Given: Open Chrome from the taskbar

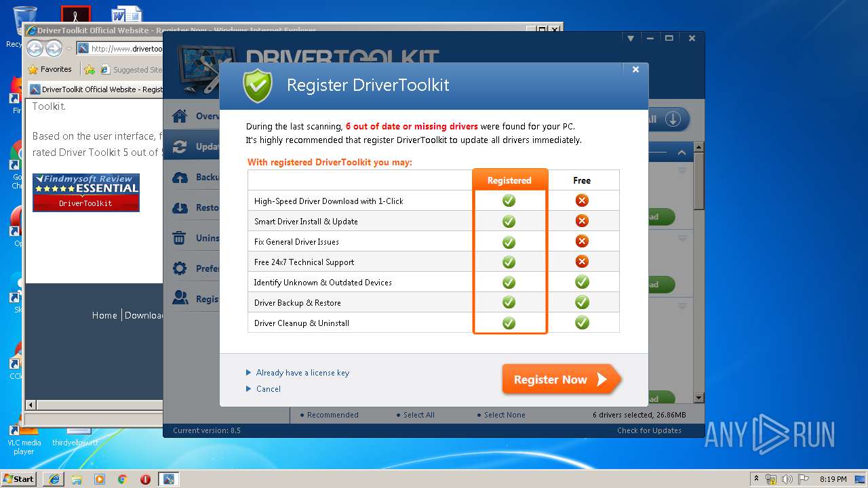Looking at the screenshot, I should pyautogui.click(x=122, y=479).
